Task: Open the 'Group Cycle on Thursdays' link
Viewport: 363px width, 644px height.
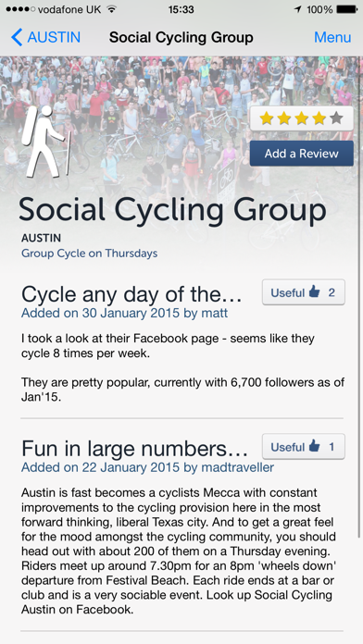Action: pyautogui.click(x=90, y=253)
